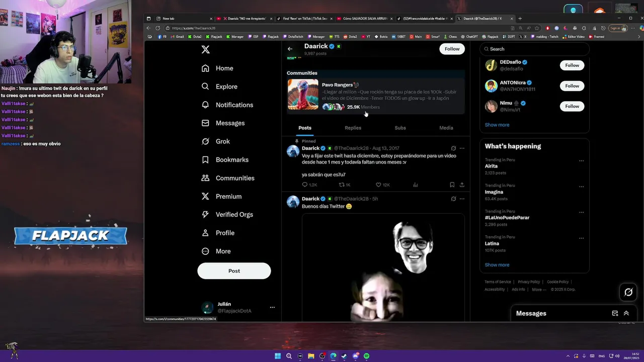
Task: Open Spotify from the taskbar
Action: click(367, 356)
